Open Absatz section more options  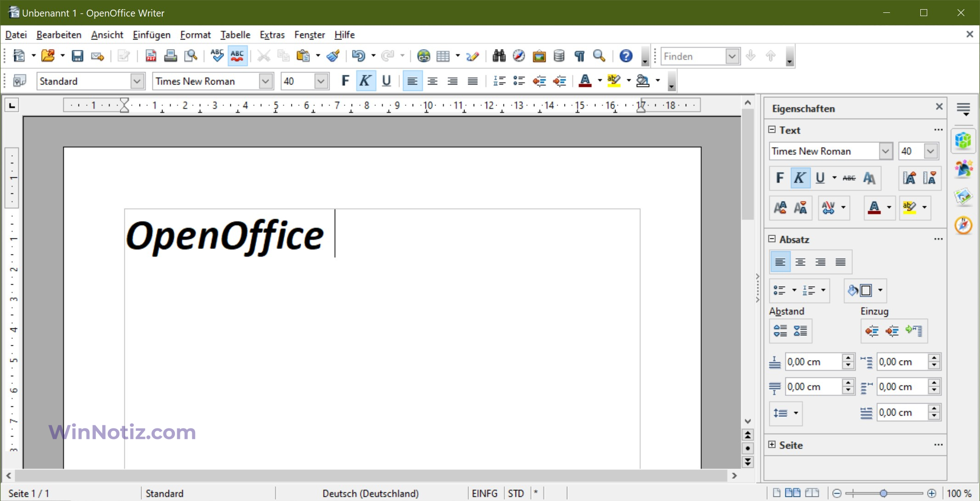point(938,239)
